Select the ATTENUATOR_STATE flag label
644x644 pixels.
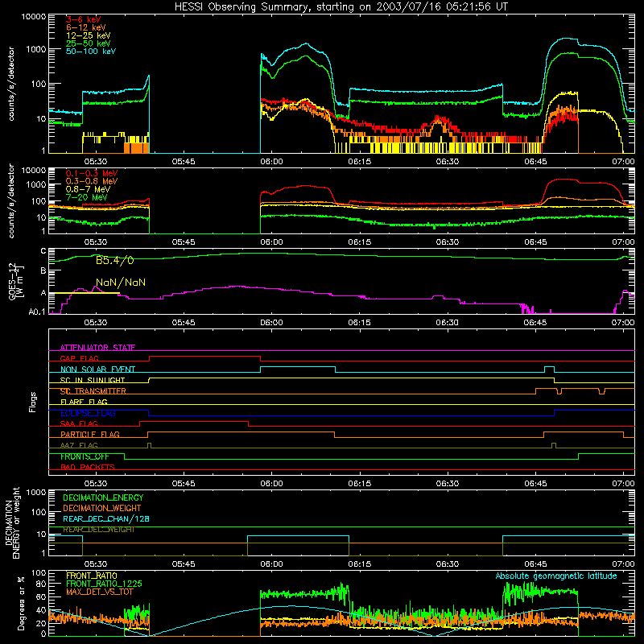[x=97, y=348]
